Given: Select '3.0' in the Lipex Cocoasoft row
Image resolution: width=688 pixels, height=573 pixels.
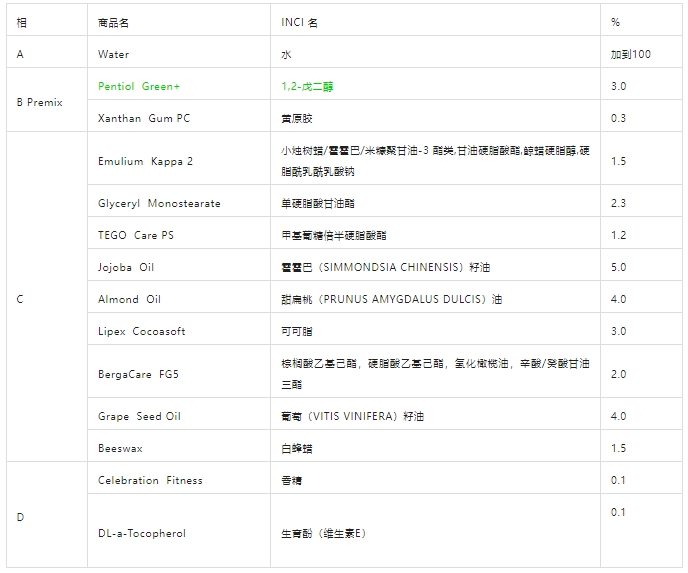Looking at the screenshot, I should (618, 332).
